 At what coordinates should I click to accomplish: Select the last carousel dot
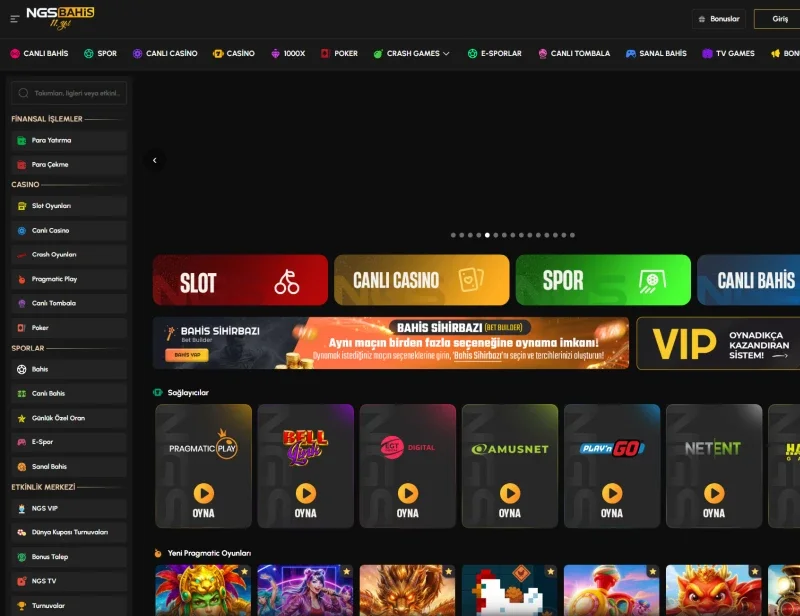pos(572,235)
